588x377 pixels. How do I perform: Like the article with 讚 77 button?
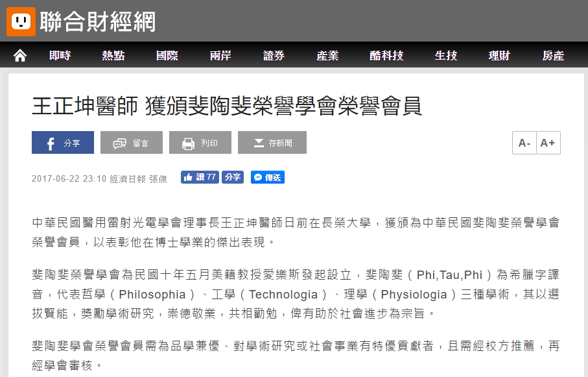click(x=200, y=177)
